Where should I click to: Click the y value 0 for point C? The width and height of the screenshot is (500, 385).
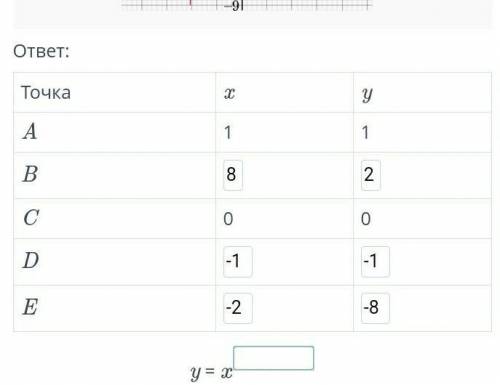(x=366, y=219)
